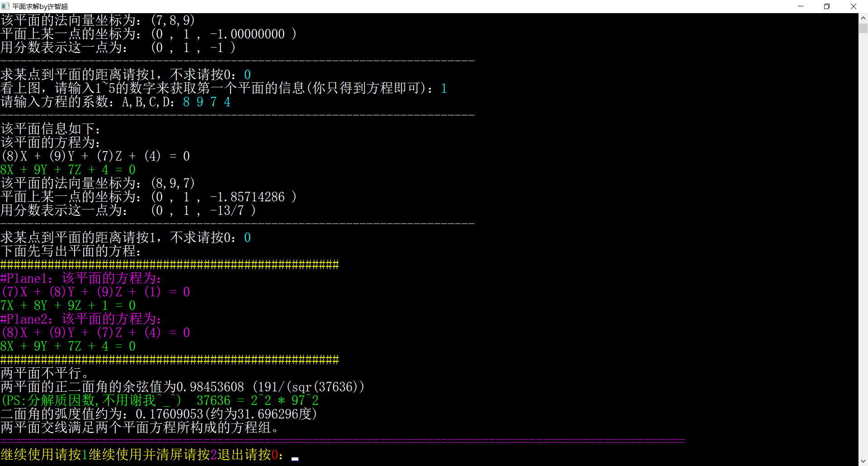
Task: Click the scrollbar down arrow
Action: [x=863, y=461]
